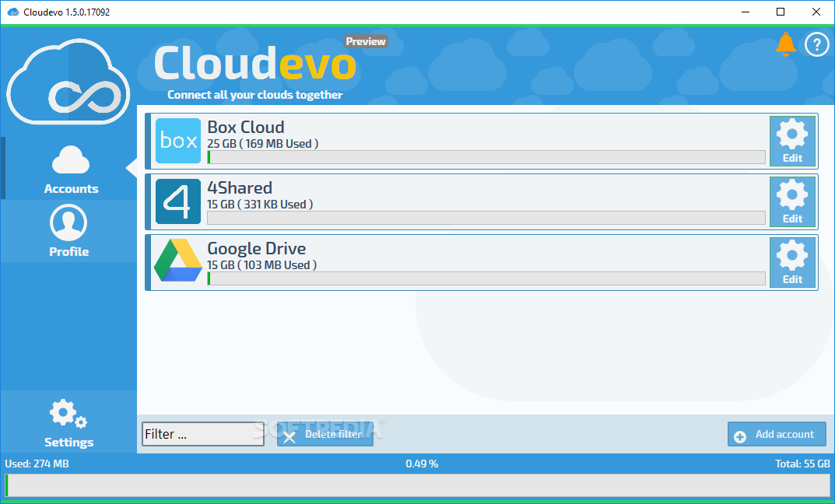Click the Box logo icon
Viewport: 835px width, 504px height.
click(178, 141)
